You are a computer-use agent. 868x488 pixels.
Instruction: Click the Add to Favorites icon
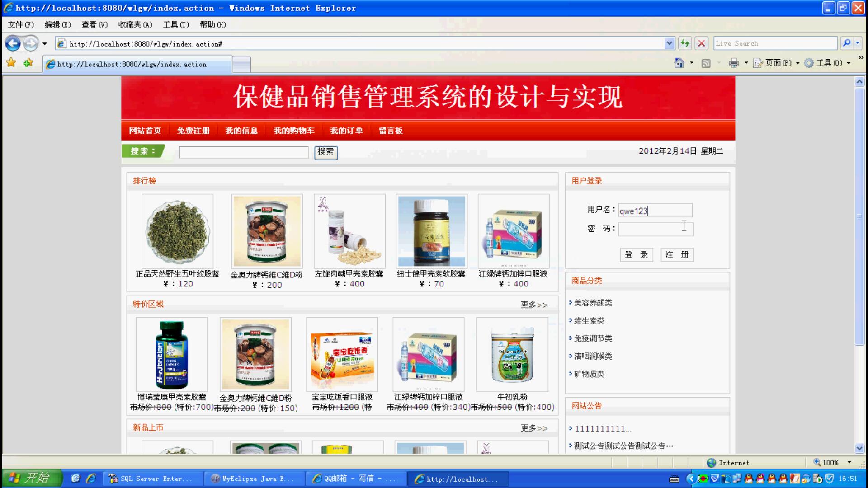coord(28,63)
